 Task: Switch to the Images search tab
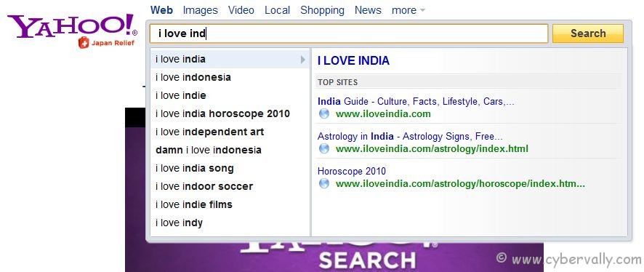coord(201,10)
